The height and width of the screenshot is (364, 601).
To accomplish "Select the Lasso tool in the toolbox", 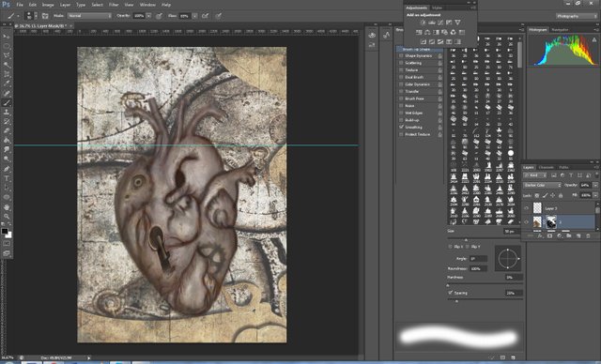I will click(7, 55).
